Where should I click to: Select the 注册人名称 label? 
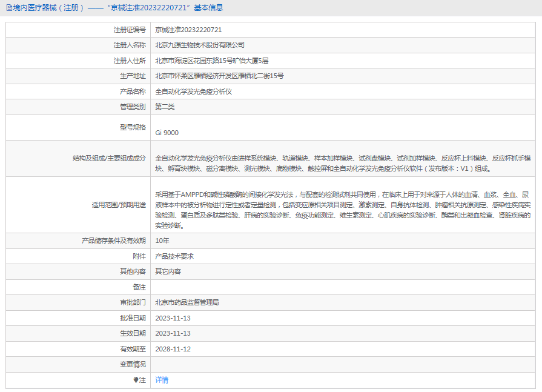point(130,45)
